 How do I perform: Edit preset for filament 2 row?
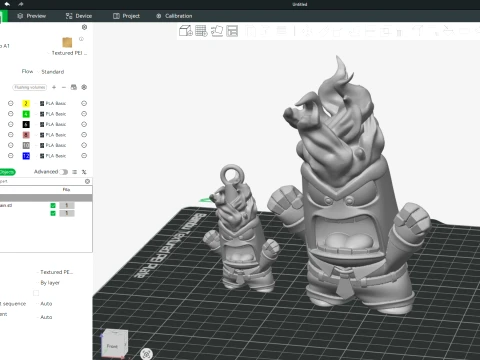[84, 103]
